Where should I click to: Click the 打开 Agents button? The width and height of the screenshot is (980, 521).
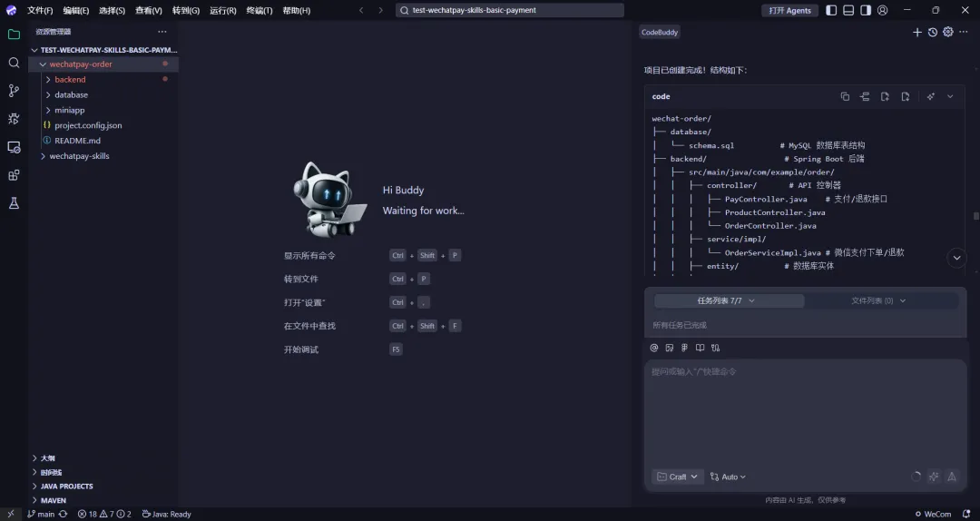[790, 10]
